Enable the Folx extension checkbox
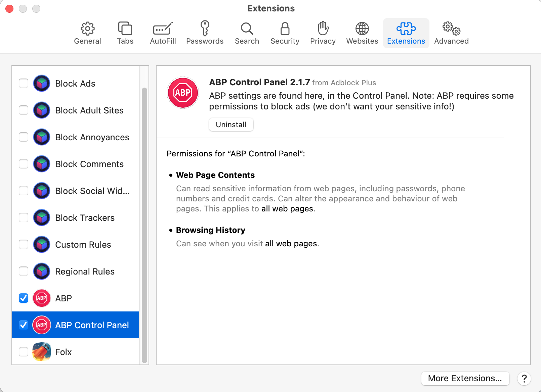The image size is (541, 392). pos(24,352)
